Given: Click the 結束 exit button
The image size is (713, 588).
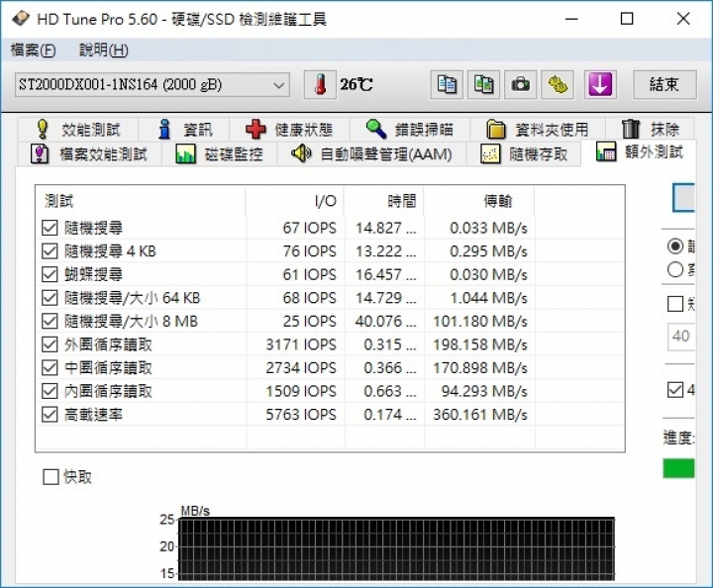Looking at the screenshot, I should (664, 84).
